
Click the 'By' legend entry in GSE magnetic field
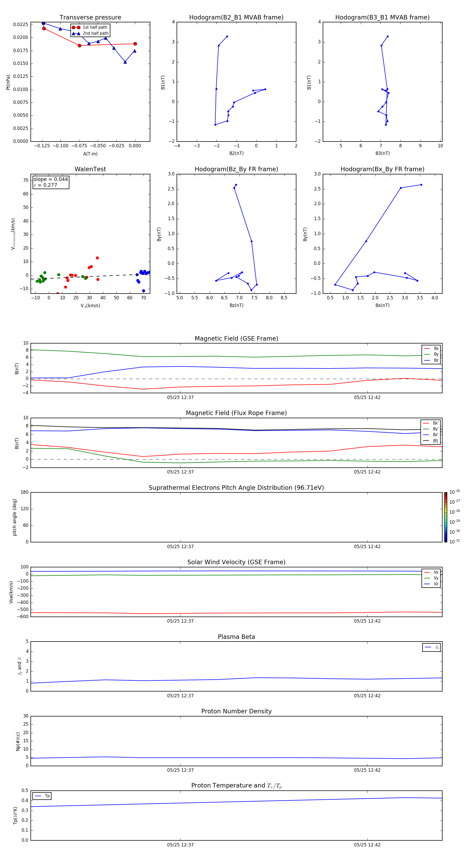(431, 354)
